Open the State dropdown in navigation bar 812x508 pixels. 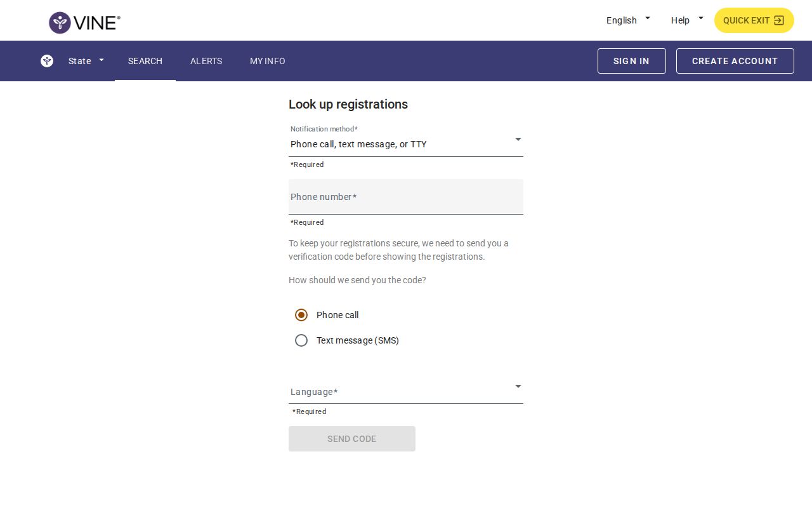click(86, 61)
